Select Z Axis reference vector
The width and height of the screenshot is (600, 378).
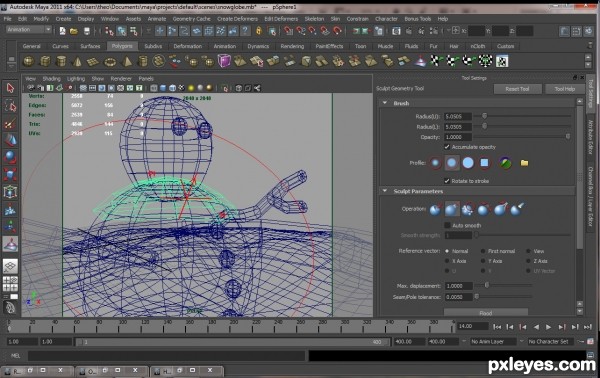[528, 261]
